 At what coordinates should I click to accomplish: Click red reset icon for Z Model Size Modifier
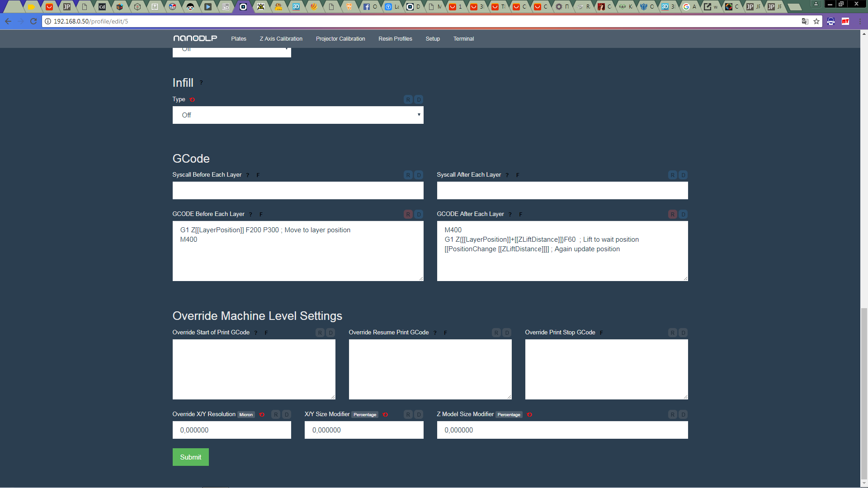(x=529, y=415)
